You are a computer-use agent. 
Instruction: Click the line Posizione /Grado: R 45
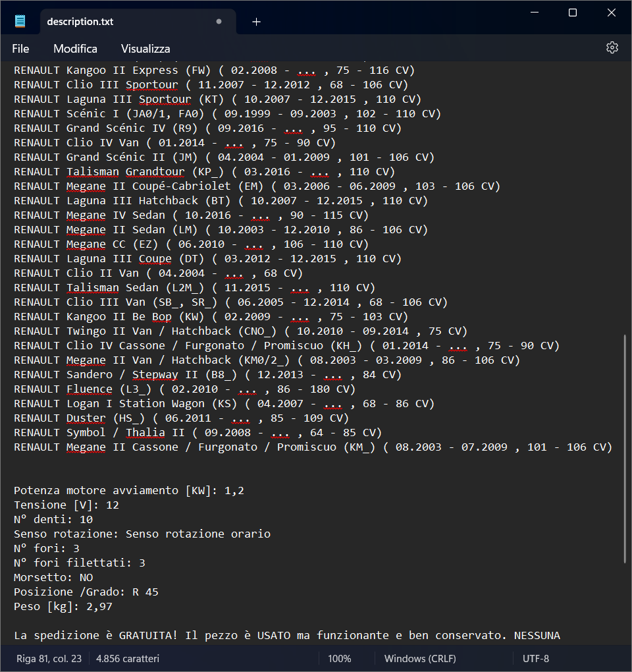(86, 592)
